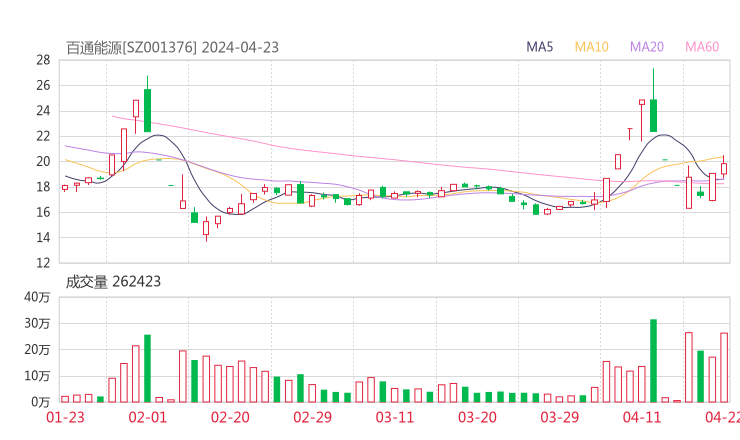Click the 30万 volume axis label

37,323
